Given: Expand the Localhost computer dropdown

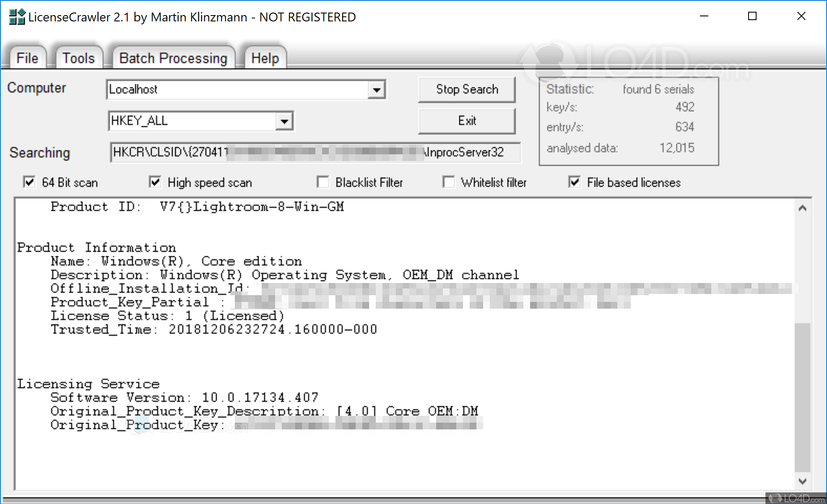Looking at the screenshot, I should pyautogui.click(x=376, y=90).
